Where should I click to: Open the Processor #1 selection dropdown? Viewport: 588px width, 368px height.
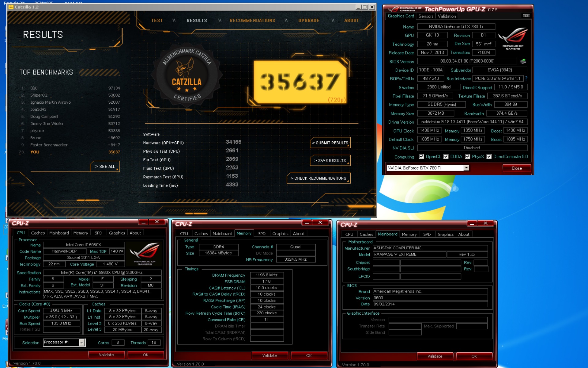click(x=82, y=343)
